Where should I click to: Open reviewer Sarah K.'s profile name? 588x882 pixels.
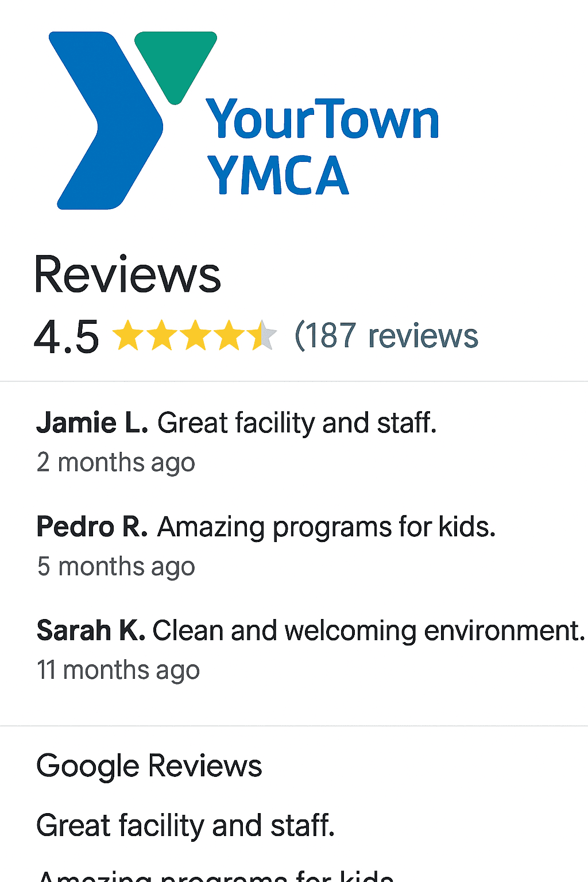91,630
